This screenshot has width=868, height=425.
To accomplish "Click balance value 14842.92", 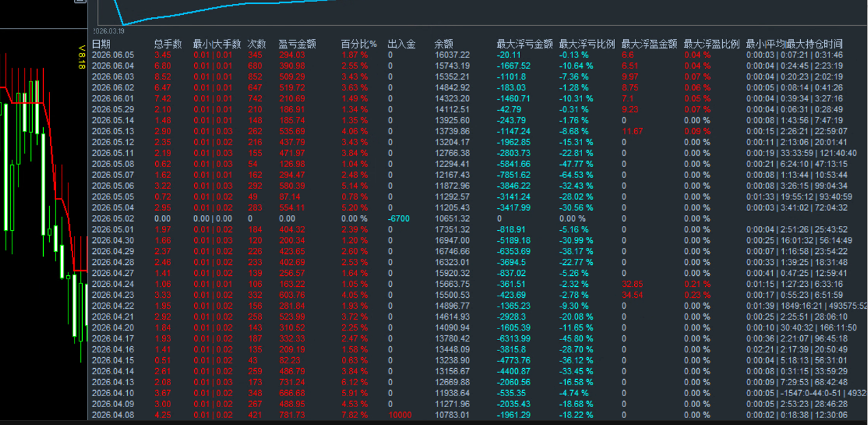I will click(452, 88).
